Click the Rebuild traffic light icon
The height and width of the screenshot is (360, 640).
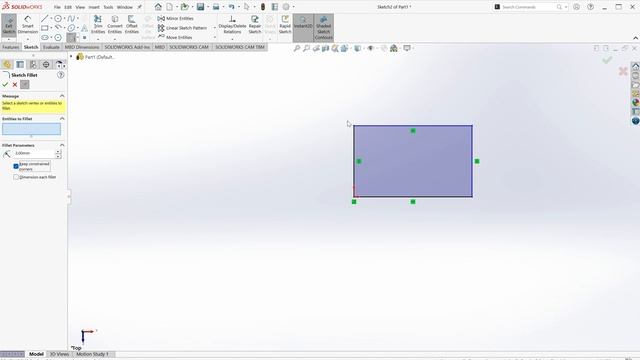point(263,7)
